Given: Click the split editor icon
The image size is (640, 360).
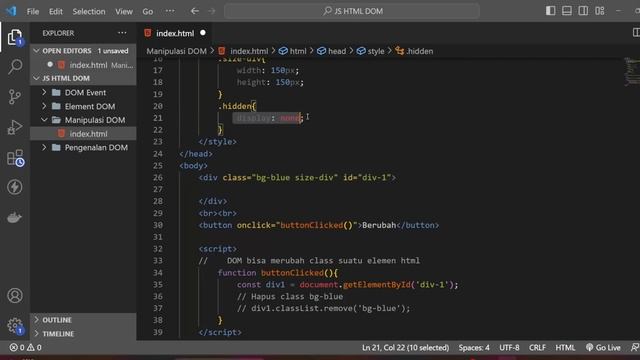Looking at the screenshot, I should 636,33.
